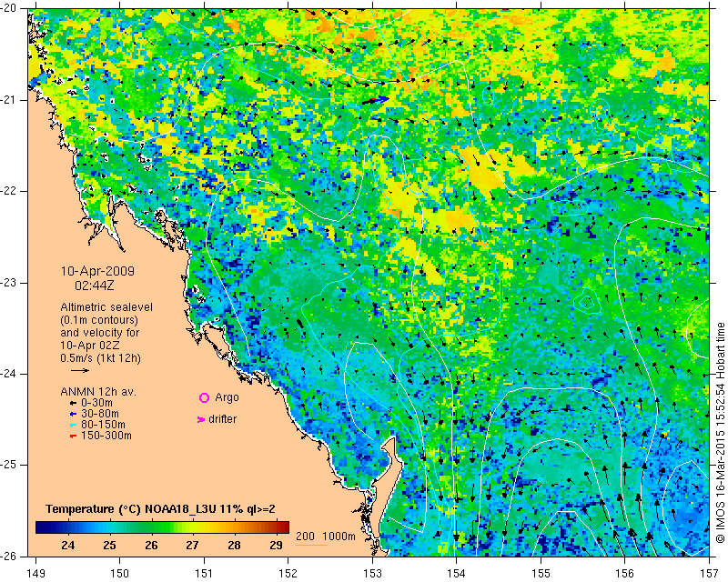This screenshot has width=728, height=582.
Task: Click the black 0-30m legend arrow
Action: click(73, 404)
